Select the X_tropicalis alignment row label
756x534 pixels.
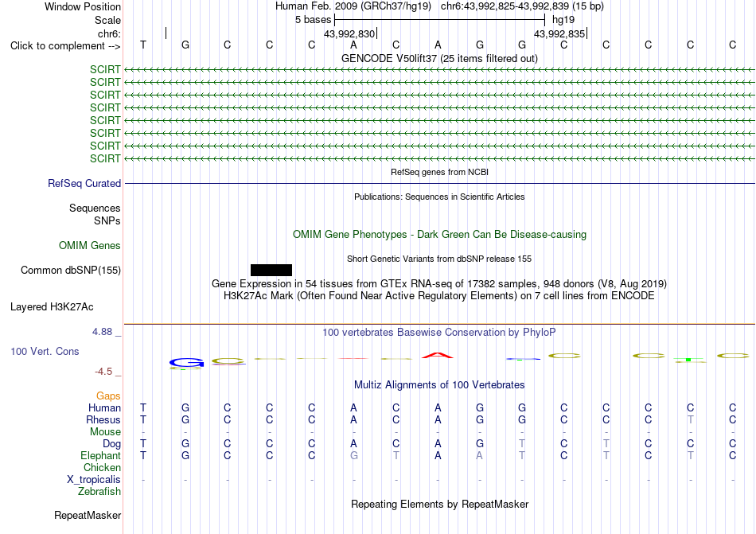point(94,480)
